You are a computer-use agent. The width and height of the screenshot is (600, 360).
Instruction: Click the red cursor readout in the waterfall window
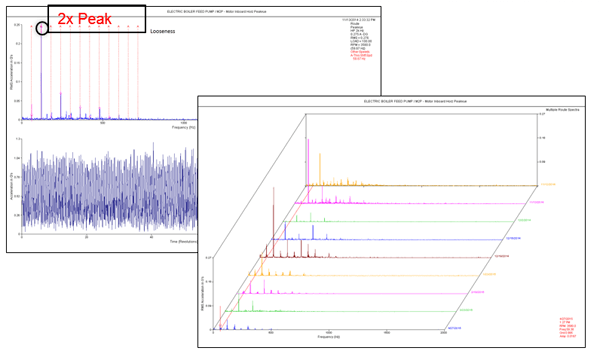point(567,327)
